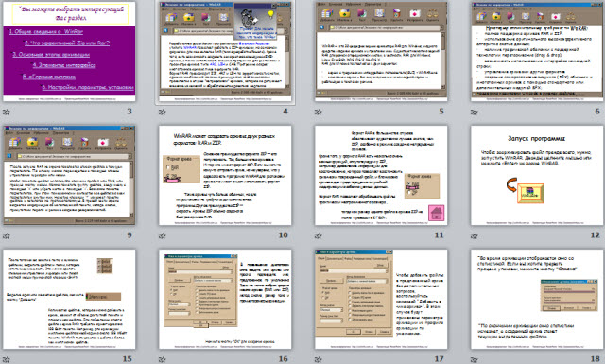Click slide number 11 label
Image resolution: width=605 pixels, height=364 pixels.
pos(439,235)
